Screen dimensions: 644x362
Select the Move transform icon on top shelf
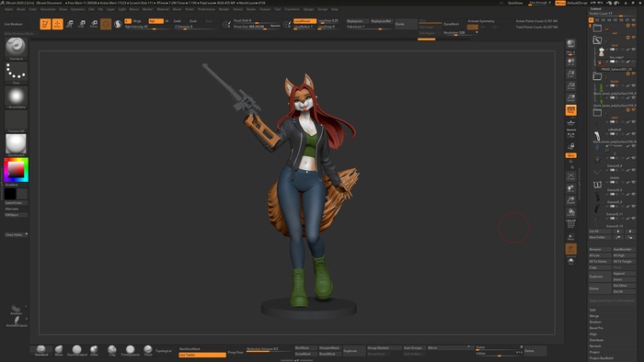click(70, 24)
